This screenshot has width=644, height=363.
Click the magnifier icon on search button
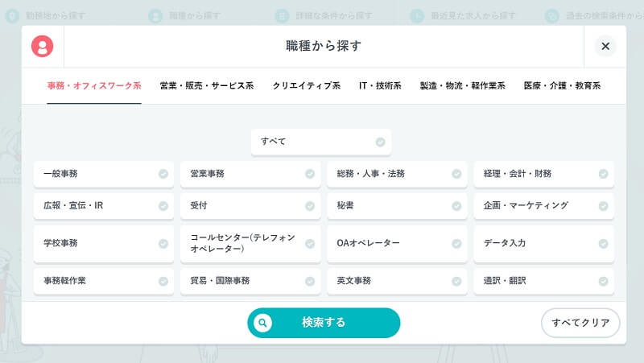click(x=262, y=323)
